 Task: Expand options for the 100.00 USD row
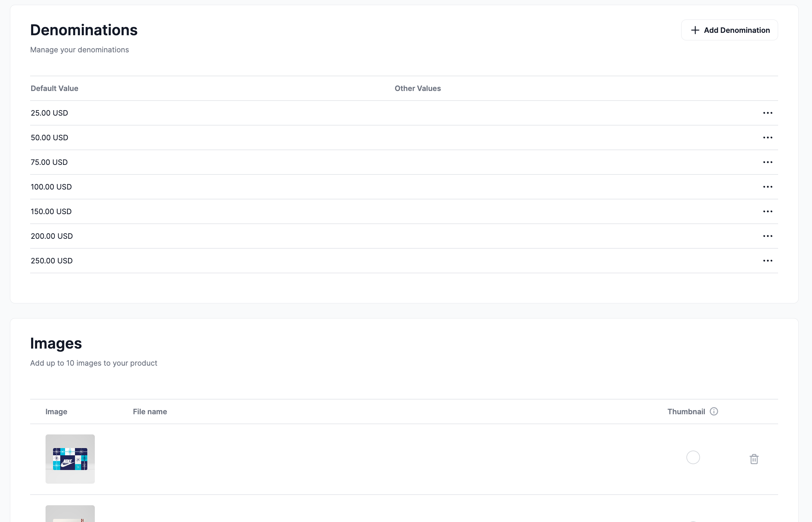(x=768, y=187)
